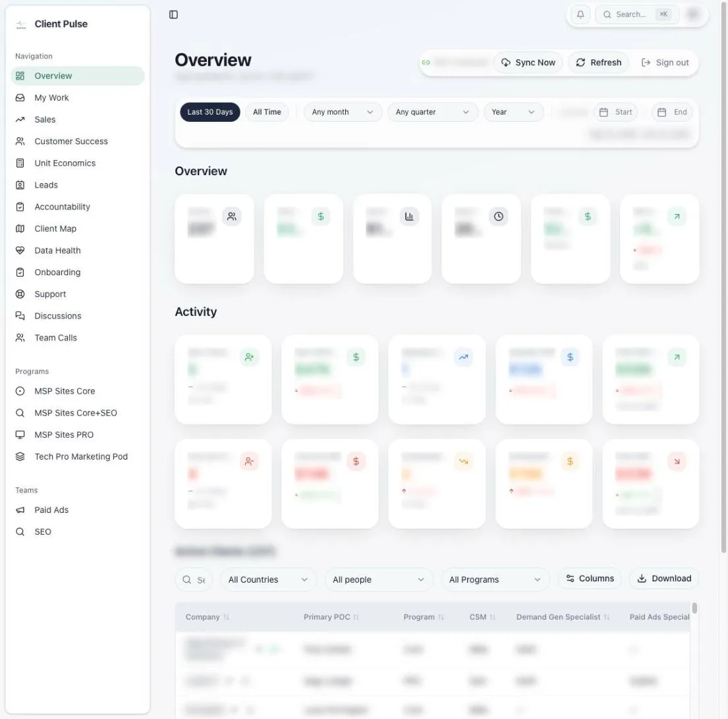Click the Download button

click(x=664, y=579)
